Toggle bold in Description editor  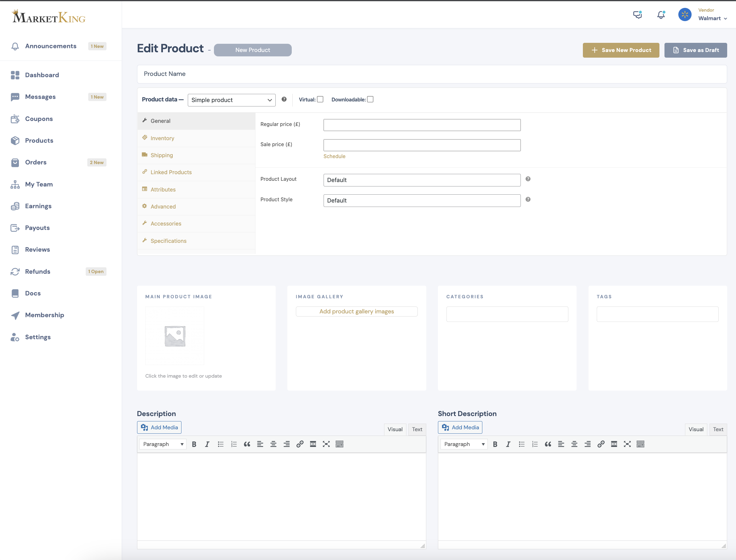pyautogui.click(x=194, y=444)
